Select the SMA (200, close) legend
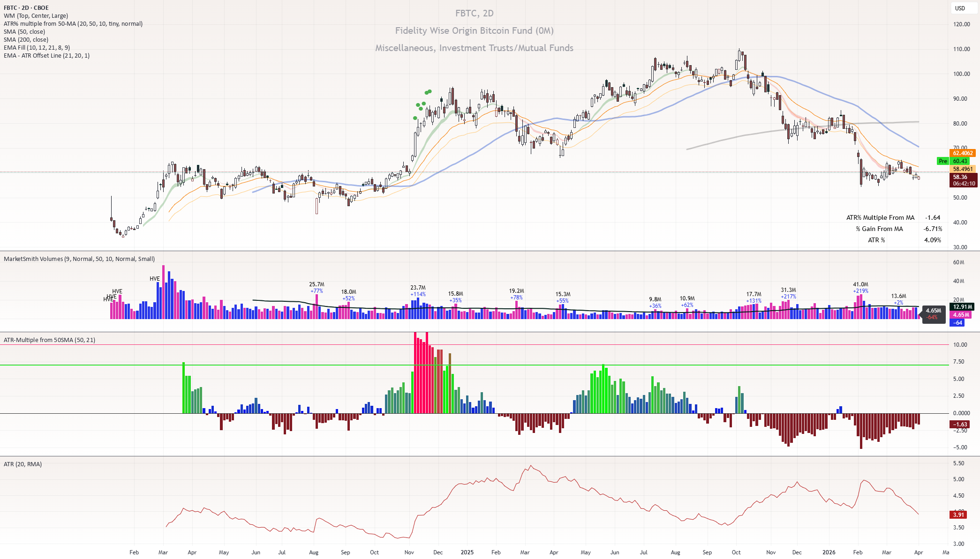The image size is (980, 559). pos(26,39)
